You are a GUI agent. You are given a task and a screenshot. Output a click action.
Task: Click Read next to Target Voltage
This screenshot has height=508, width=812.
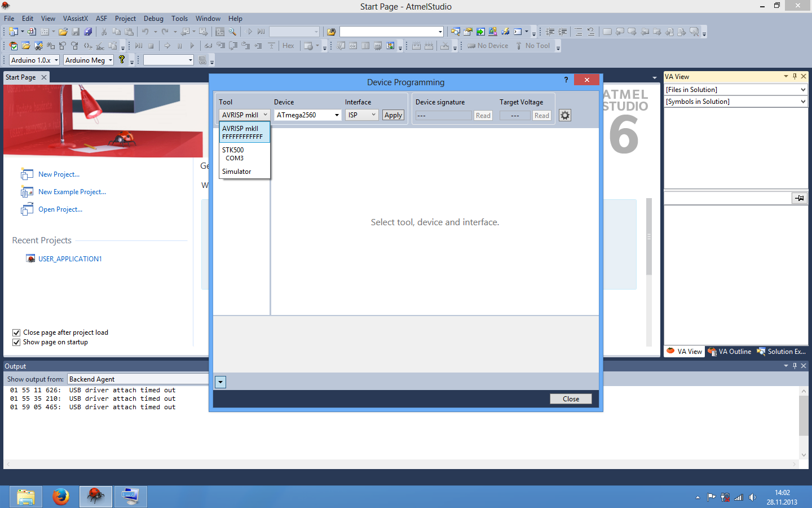[x=542, y=116]
